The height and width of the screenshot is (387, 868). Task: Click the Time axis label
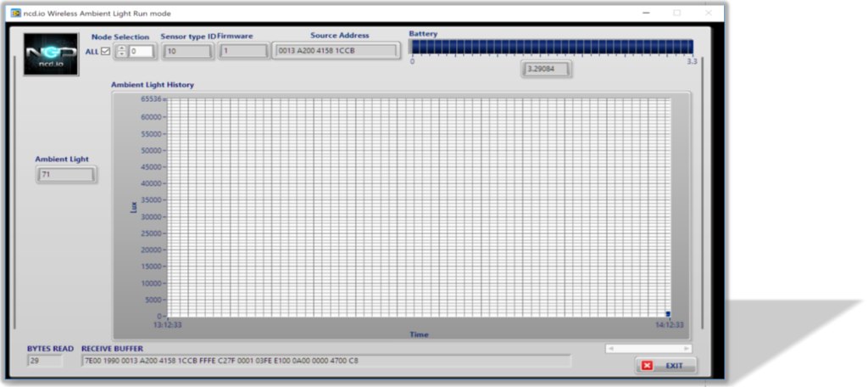click(x=419, y=334)
